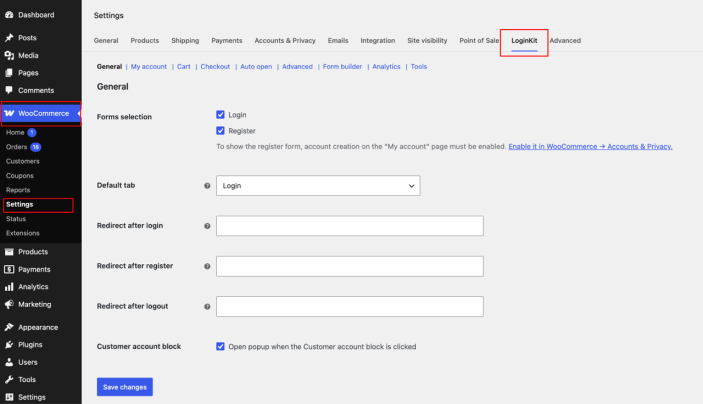The width and height of the screenshot is (703, 404).
Task: Toggle the Customer account block popup checkbox
Action: (220, 347)
